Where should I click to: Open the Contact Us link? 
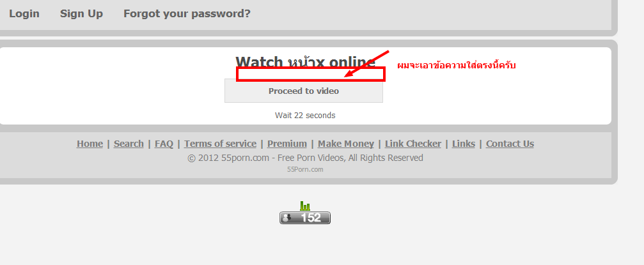coord(510,144)
